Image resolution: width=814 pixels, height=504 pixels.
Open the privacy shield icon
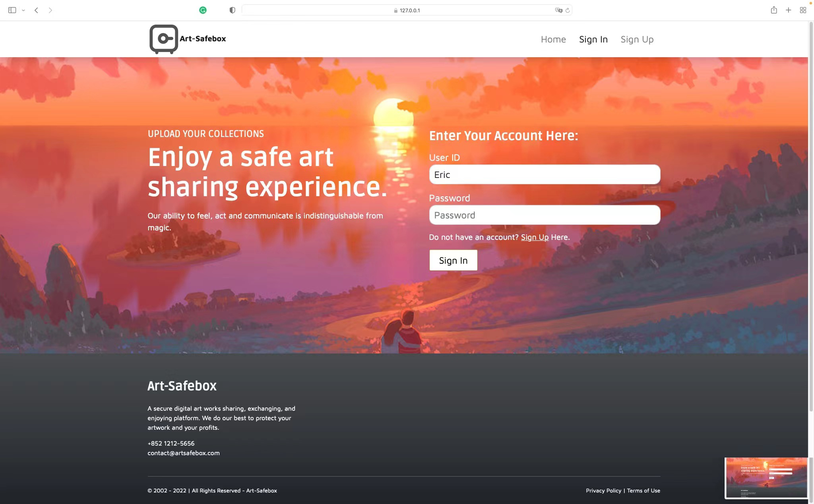coord(232,10)
